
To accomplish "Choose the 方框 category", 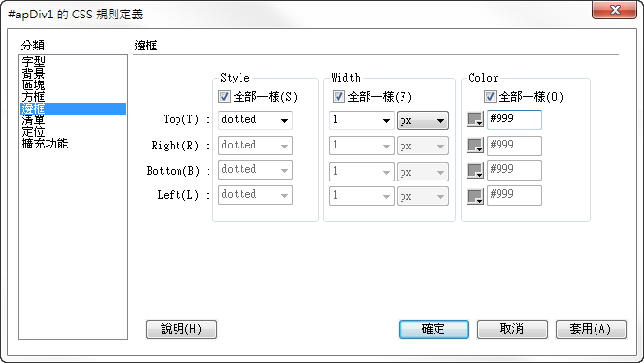I will [x=33, y=97].
